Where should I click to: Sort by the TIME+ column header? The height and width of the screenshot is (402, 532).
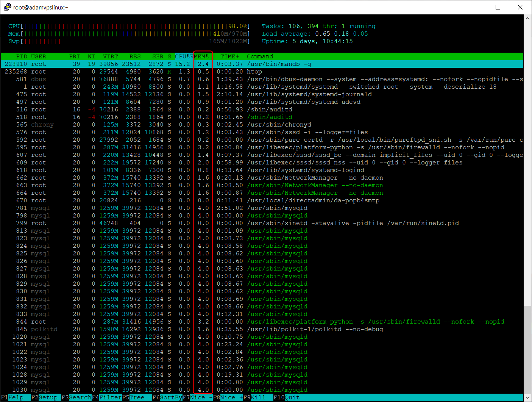pos(230,56)
